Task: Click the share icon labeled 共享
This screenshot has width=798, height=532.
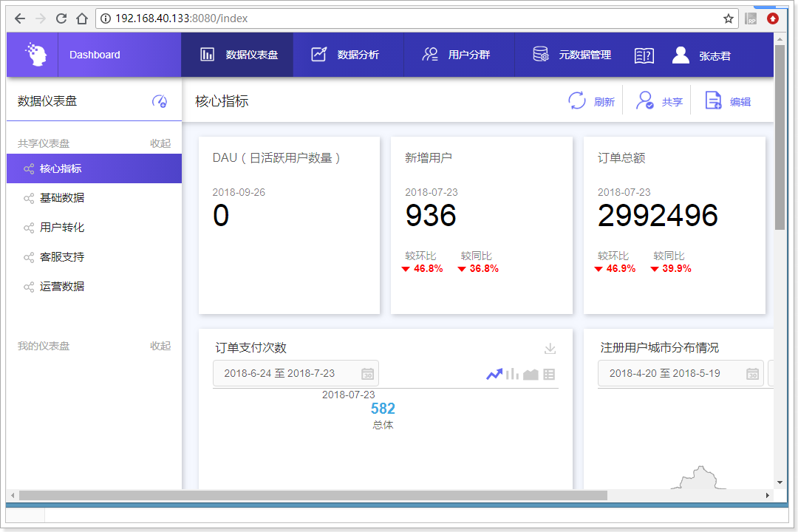Action: point(645,101)
